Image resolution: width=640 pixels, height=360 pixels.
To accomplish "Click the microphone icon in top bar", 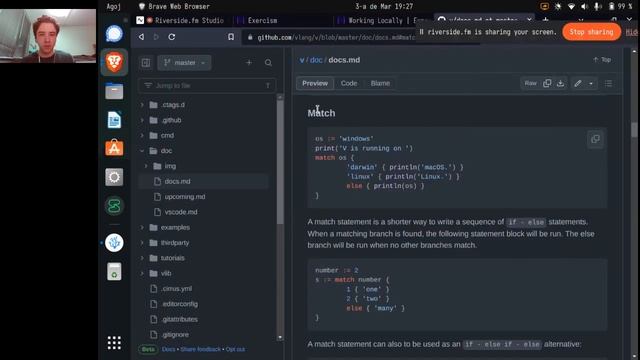I will (597, 6).
